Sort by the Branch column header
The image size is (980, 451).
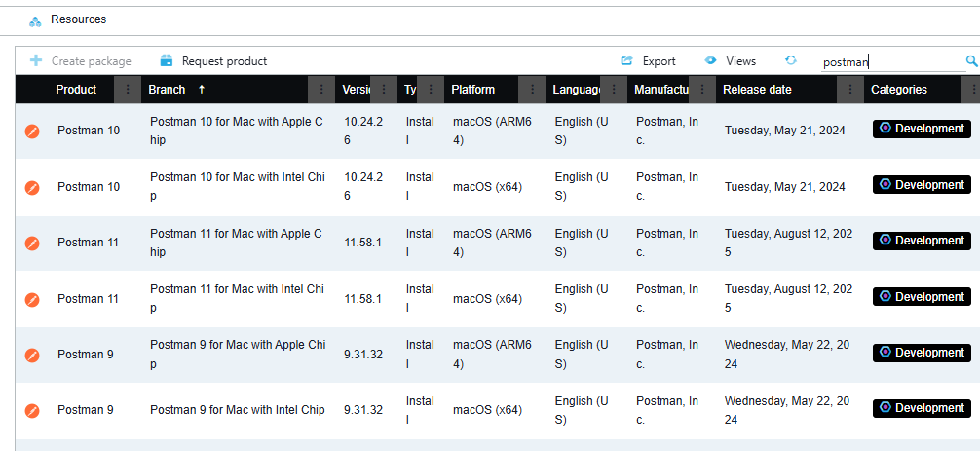click(x=167, y=90)
